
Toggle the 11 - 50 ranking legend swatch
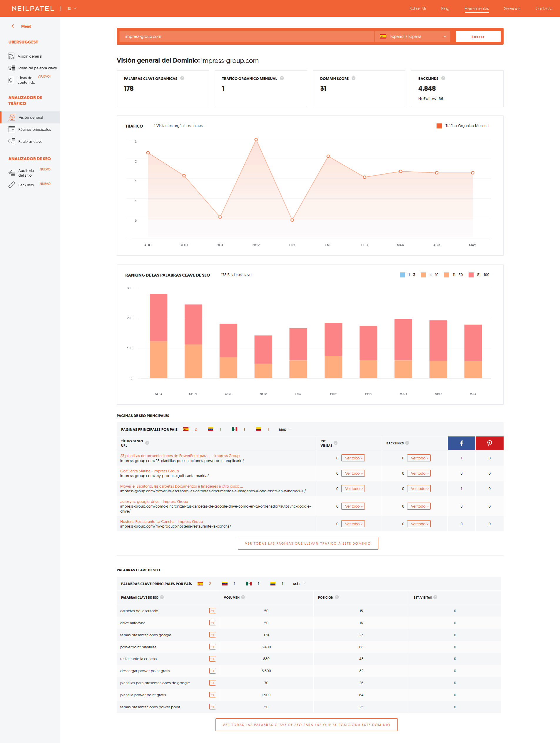[x=447, y=275]
